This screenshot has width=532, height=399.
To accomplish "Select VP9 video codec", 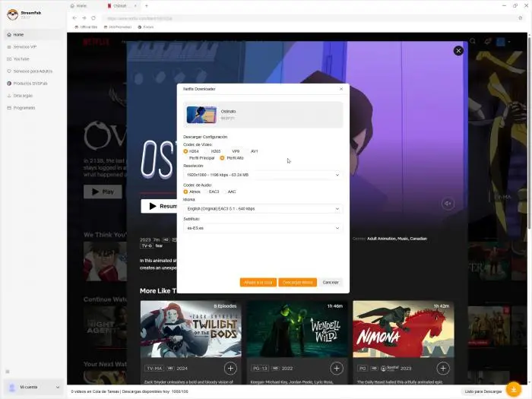I will [x=233, y=151].
